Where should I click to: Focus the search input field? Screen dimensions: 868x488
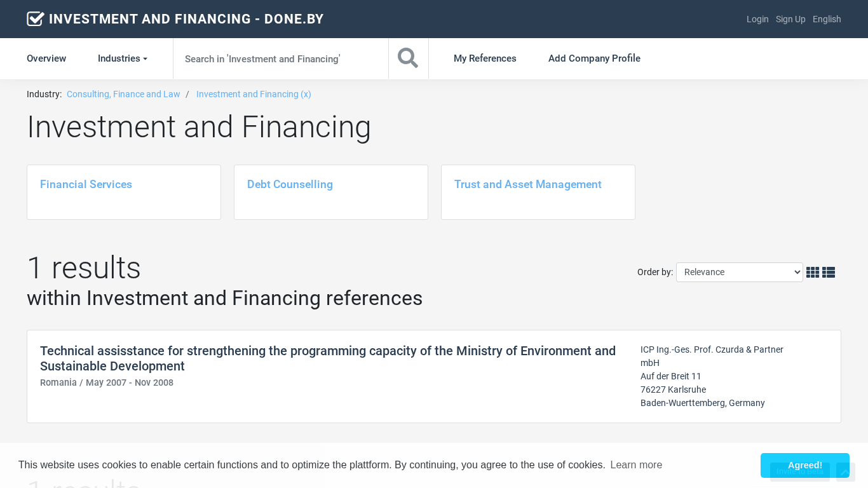point(280,58)
